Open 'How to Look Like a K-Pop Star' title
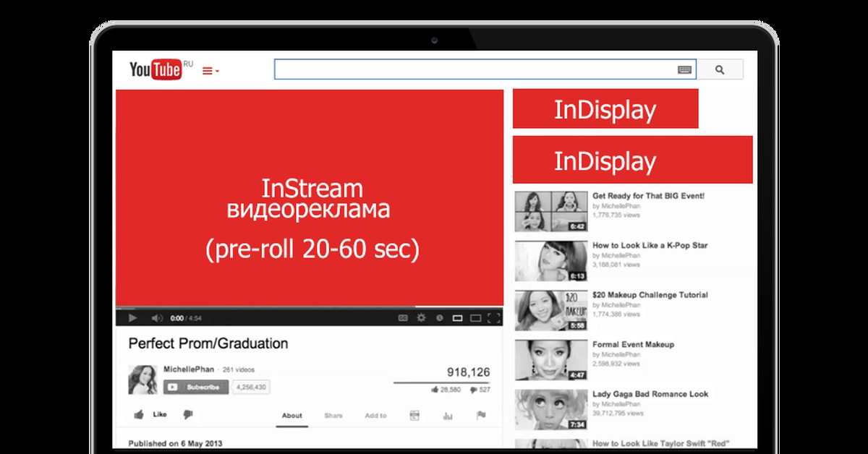Screen dimensions: 868x454 coord(650,246)
